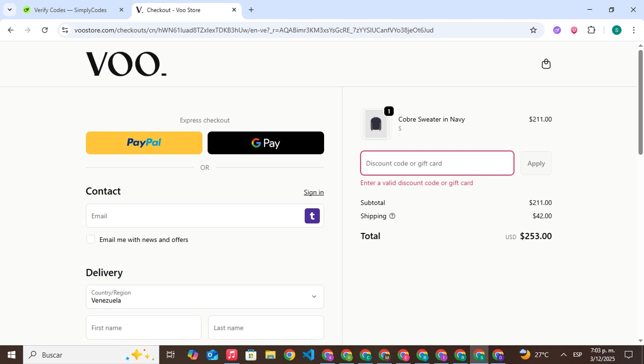Image resolution: width=644 pixels, height=364 pixels.
Task: Check 'Email me with news and offers'
Action: point(91,239)
